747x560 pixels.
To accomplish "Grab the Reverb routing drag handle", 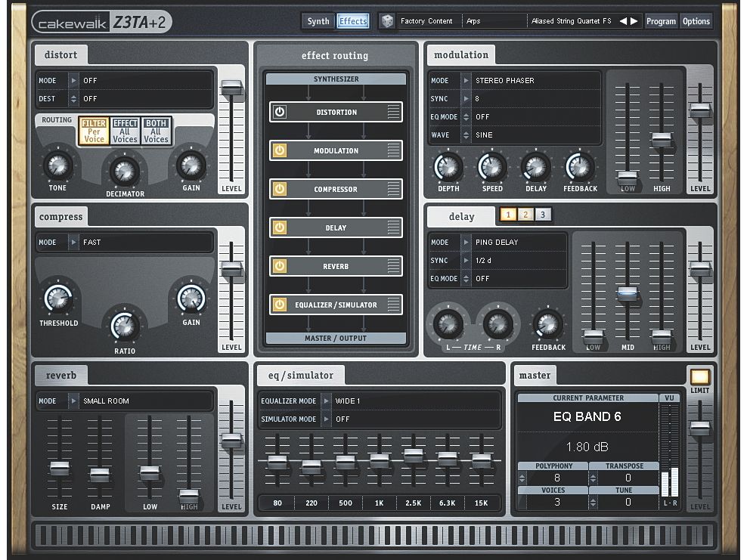I will click(x=393, y=266).
